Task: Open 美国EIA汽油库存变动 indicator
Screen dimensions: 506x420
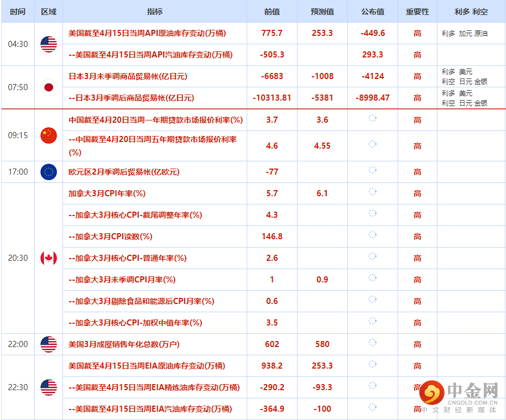Action: point(150,409)
